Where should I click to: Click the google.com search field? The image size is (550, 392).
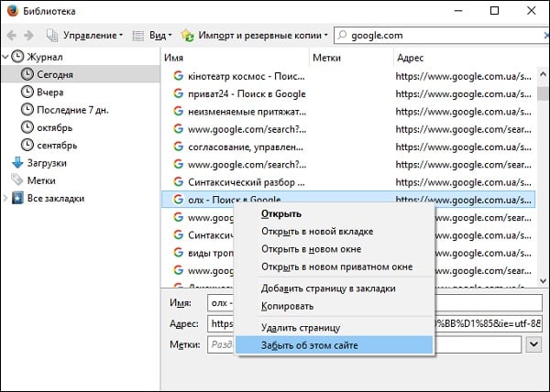[440, 36]
